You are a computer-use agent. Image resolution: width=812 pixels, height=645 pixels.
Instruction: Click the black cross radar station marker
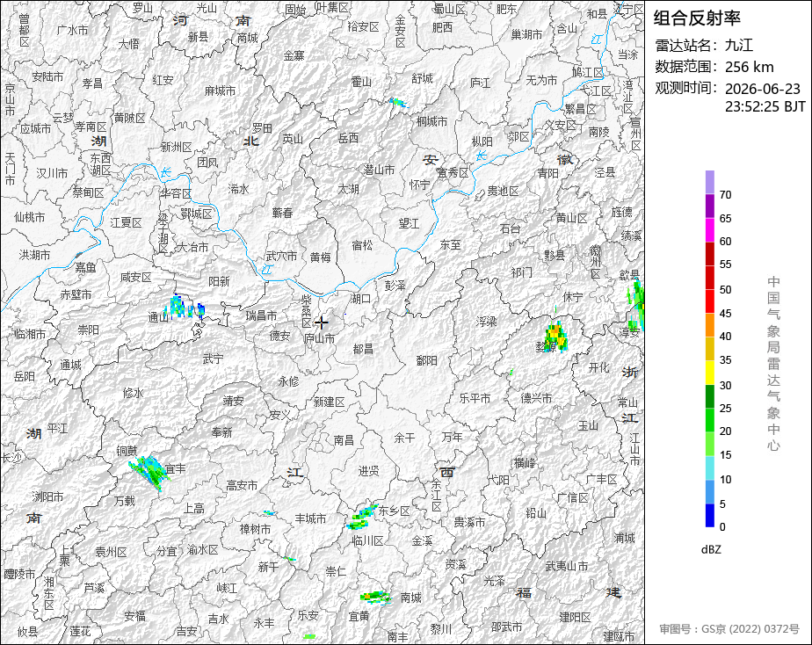[x=322, y=322]
